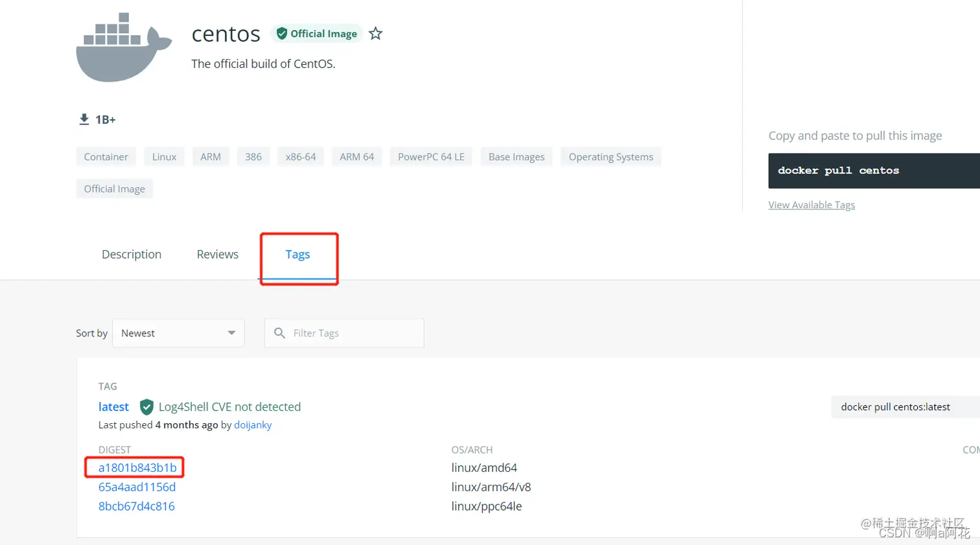Copy the docker pull centos:latest command
Image resolution: width=980 pixels, height=545 pixels.
tap(905, 407)
